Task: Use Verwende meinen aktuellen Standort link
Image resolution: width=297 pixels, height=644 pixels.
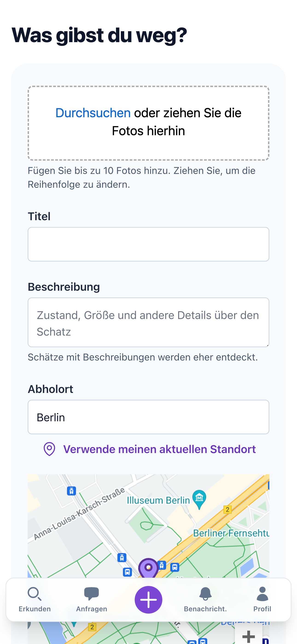Action: [x=160, y=449]
